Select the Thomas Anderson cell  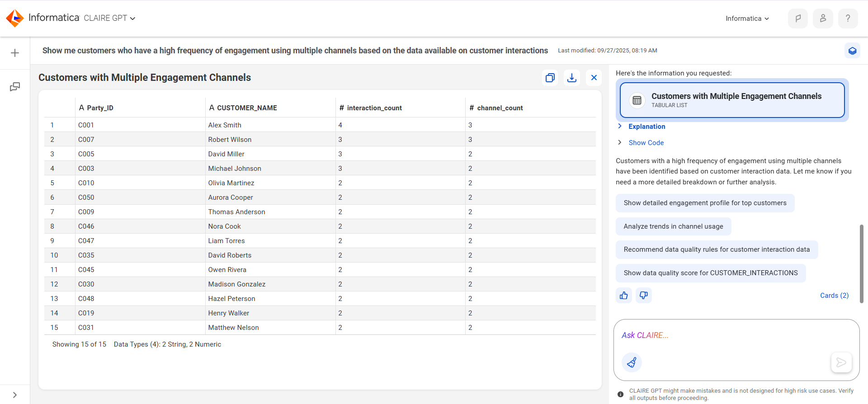[x=270, y=212]
